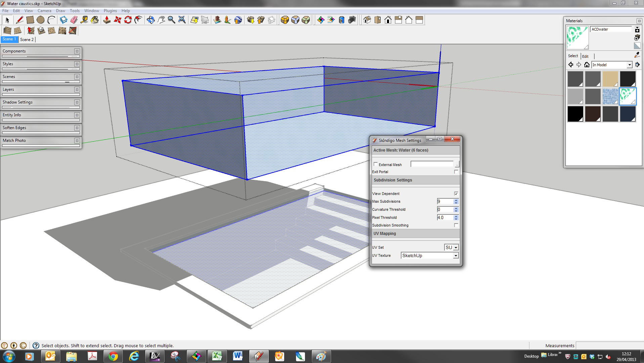The image size is (644, 363).
Task: Open the UV Set dropdown
Action: coord(451,247)
